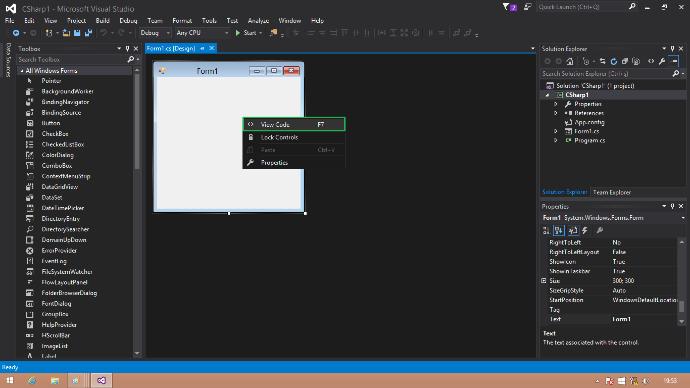690x388 pixels.
Task: Click the green Start debugging button
Action: (x=246, y=33)
